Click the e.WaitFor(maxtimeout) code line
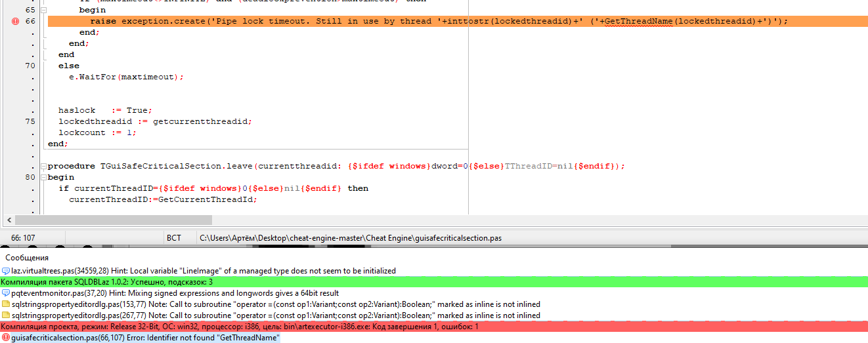This screenshot has width=868, height=343. coord(127,77)
